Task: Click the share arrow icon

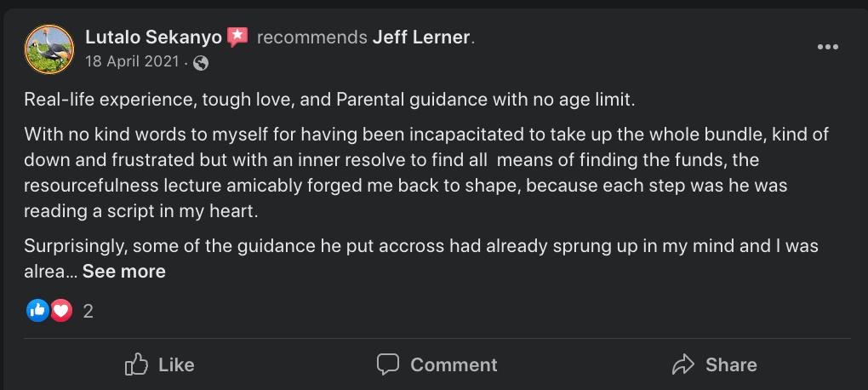Action: (683, 364)
